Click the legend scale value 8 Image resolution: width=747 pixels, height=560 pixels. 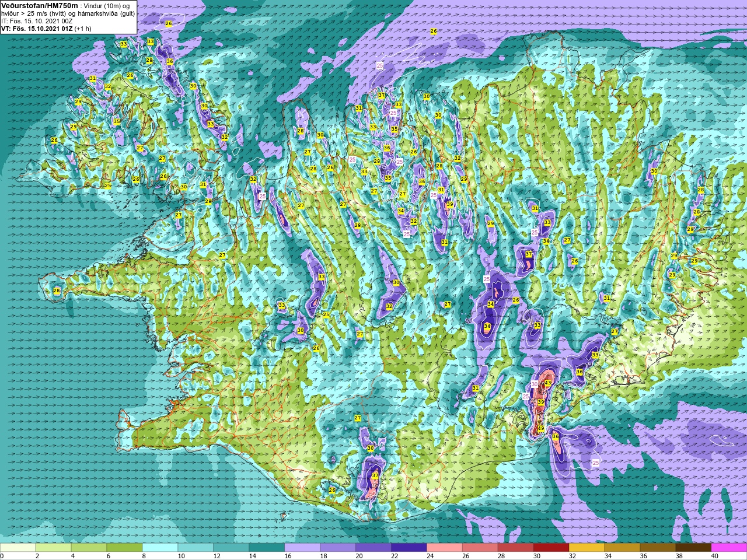pyautogui.click(x=145, y=556)
